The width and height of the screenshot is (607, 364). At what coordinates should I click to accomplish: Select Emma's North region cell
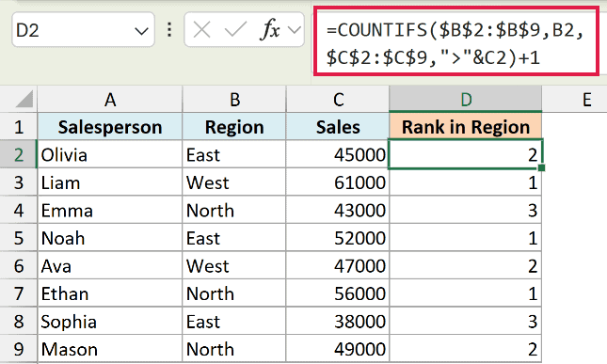234,210
